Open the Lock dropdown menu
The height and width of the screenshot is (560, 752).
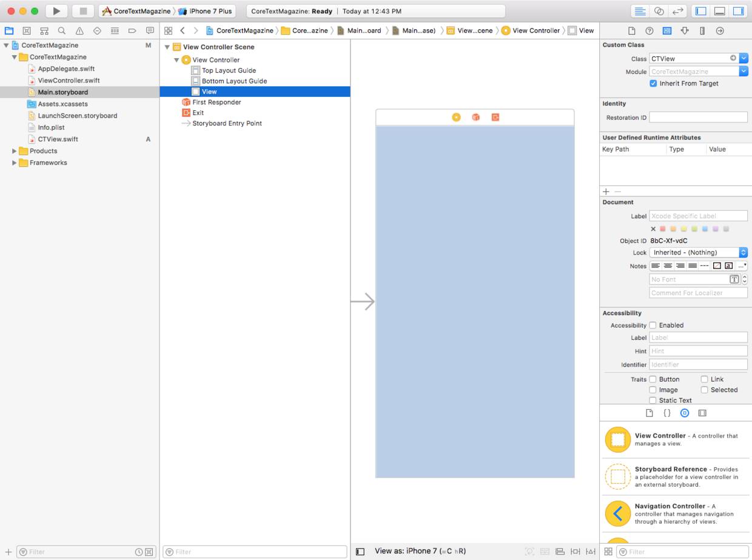click(698, 253)
